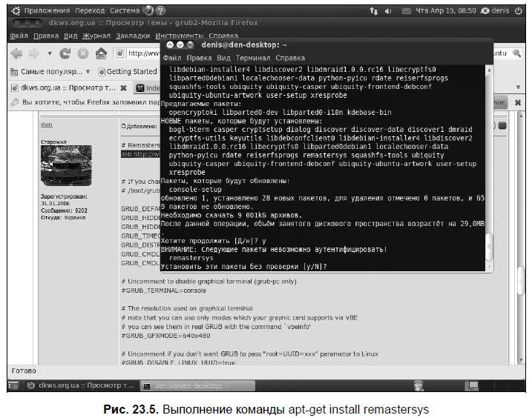This screenshot has height=418, width=532.
Task: Click the mail envelope indicator
Action: tap(406, 11)
